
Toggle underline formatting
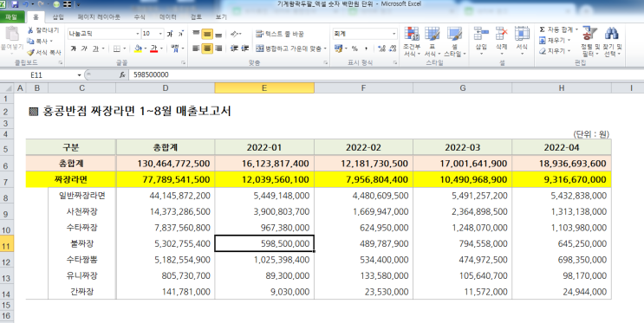point(95,48)
